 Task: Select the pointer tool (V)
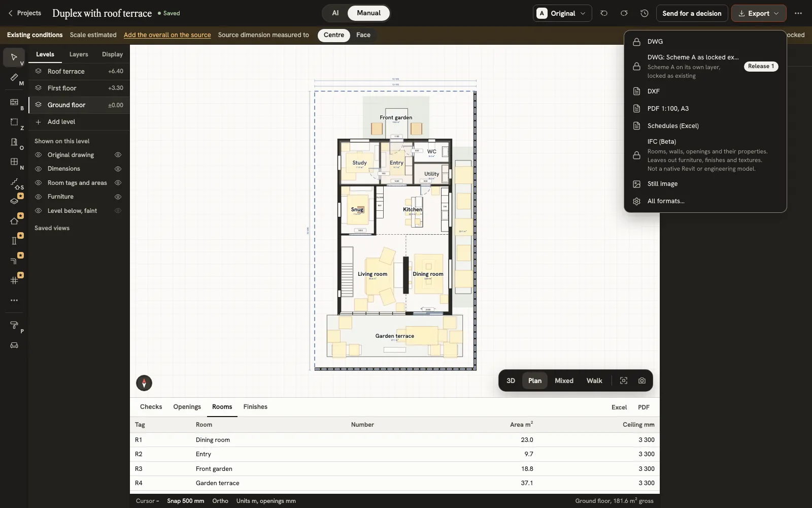click(x=14, y=57)
